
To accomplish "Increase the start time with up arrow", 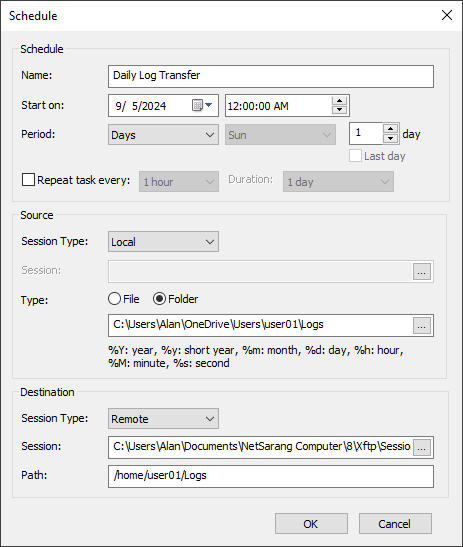I will click(x=339, y=101).
